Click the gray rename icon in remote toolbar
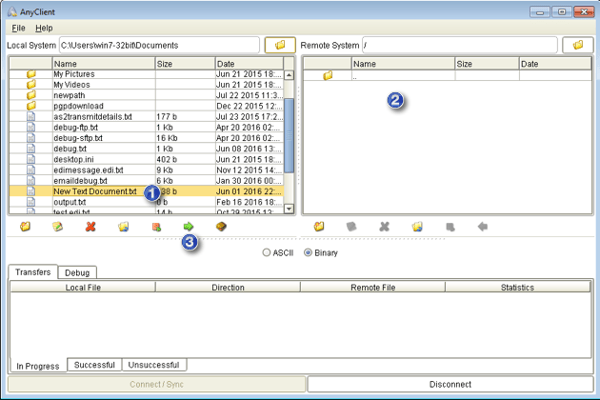The height and width of the screenshot is (400, 600). [x=351, y=227]
